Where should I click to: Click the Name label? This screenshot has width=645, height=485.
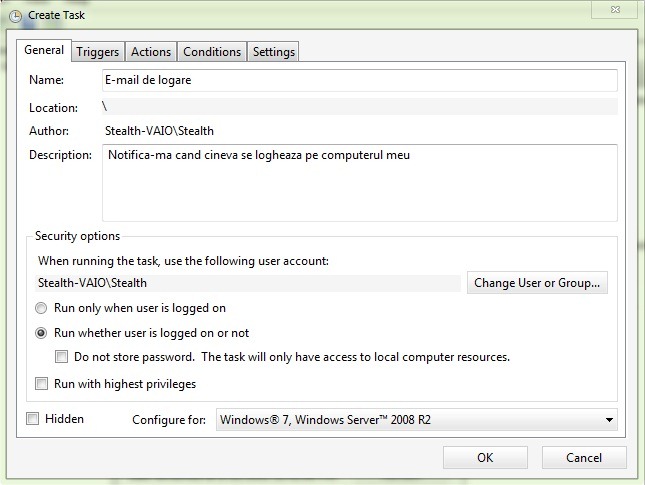(46, 80)
